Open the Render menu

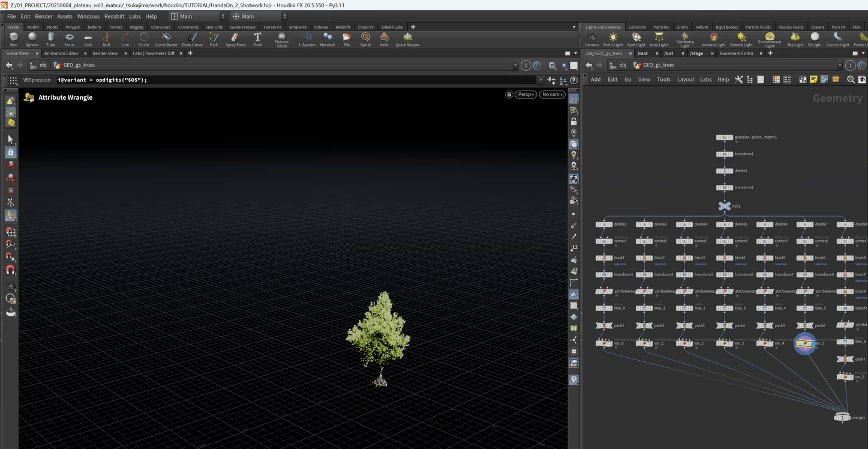pos(44,16)
